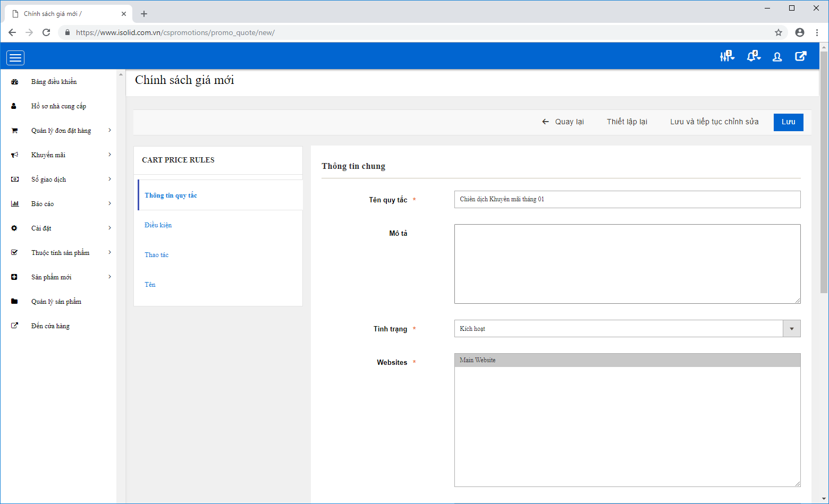Toggle the hamburger sidebar menu
The width and height of the screenshot is (829, 504).
click(x=15, y=58)
